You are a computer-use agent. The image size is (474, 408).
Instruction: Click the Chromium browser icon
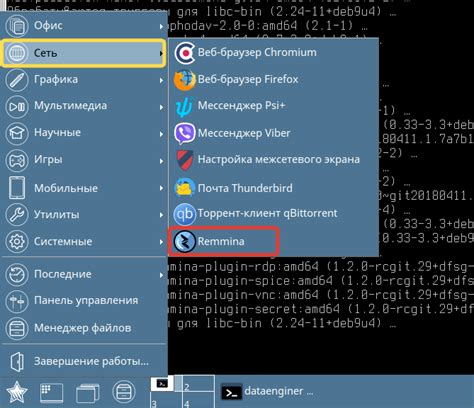pos(184,53)
